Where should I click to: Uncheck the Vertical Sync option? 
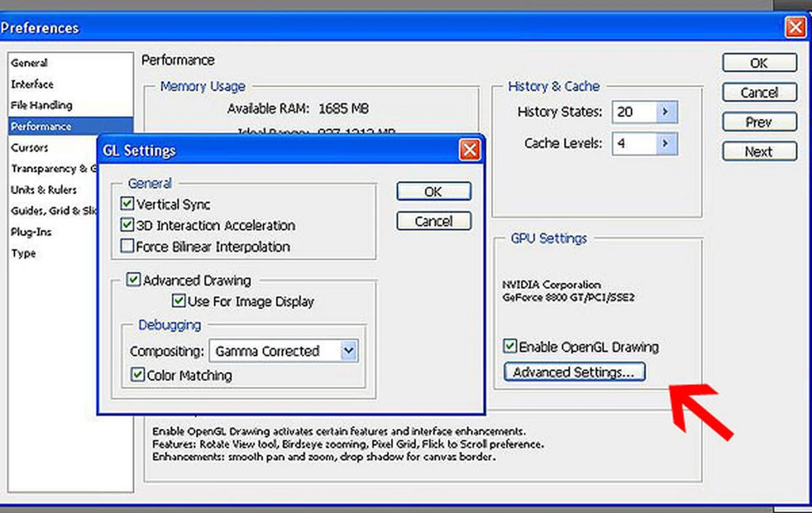[x=126, y=204]
